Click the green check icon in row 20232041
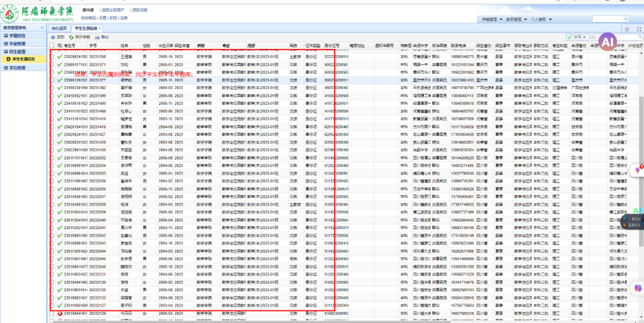Image resolution: width=644 pixels, height=323 pixels. [x=59, y=228]
